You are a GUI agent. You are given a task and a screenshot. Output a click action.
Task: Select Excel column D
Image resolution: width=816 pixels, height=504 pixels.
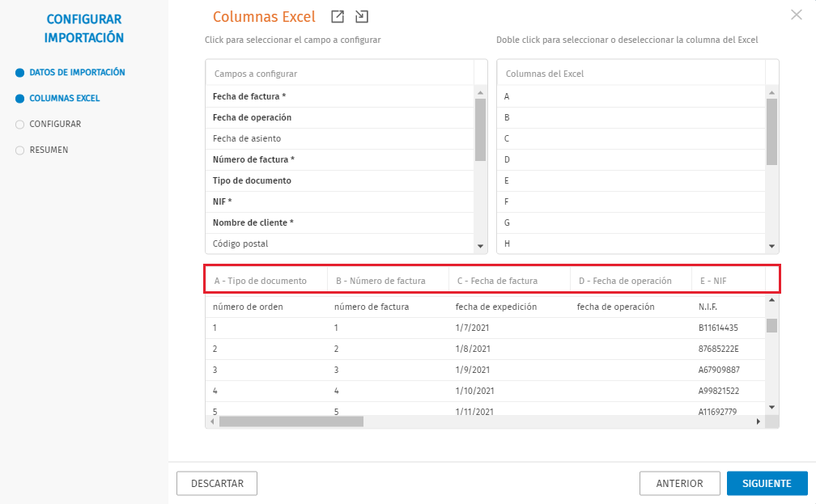[631, 159]
